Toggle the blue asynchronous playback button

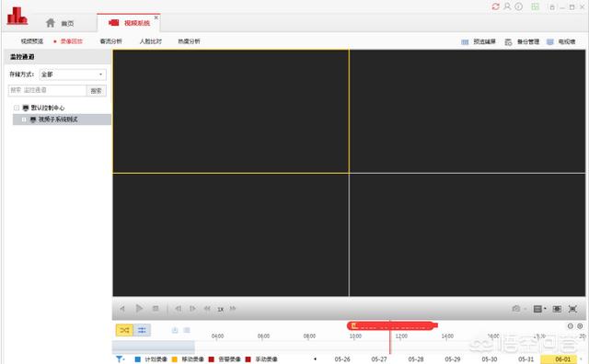pyautogui.click(x=142, y=330)
